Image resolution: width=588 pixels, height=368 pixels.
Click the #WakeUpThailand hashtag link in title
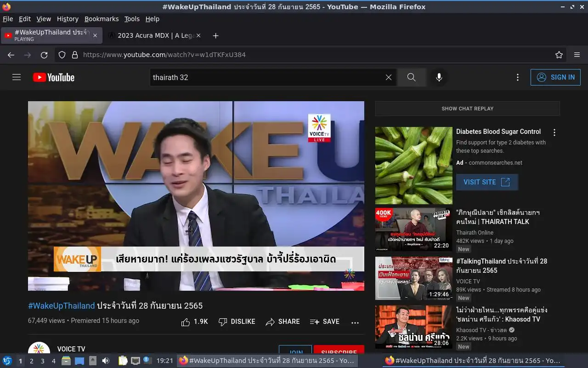tap(61, 305)
